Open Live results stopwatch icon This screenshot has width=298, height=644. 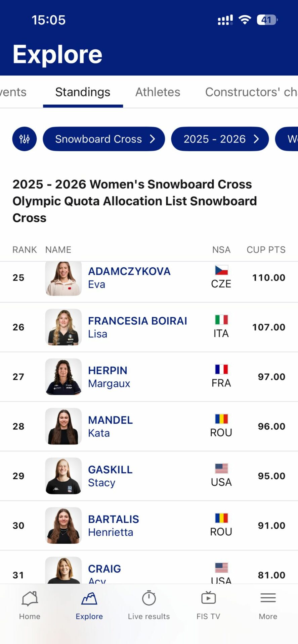pos(149,599)
